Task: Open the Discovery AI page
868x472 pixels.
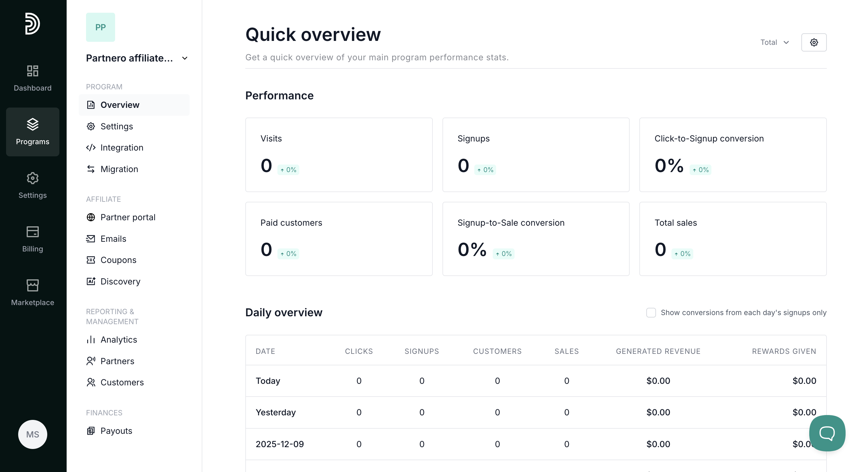Action: click(120, 281)
